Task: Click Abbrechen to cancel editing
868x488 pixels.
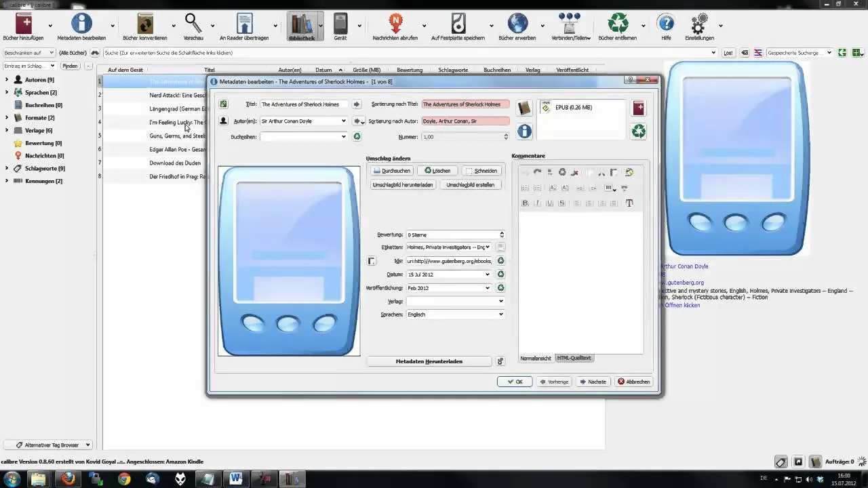Action: 634,382
